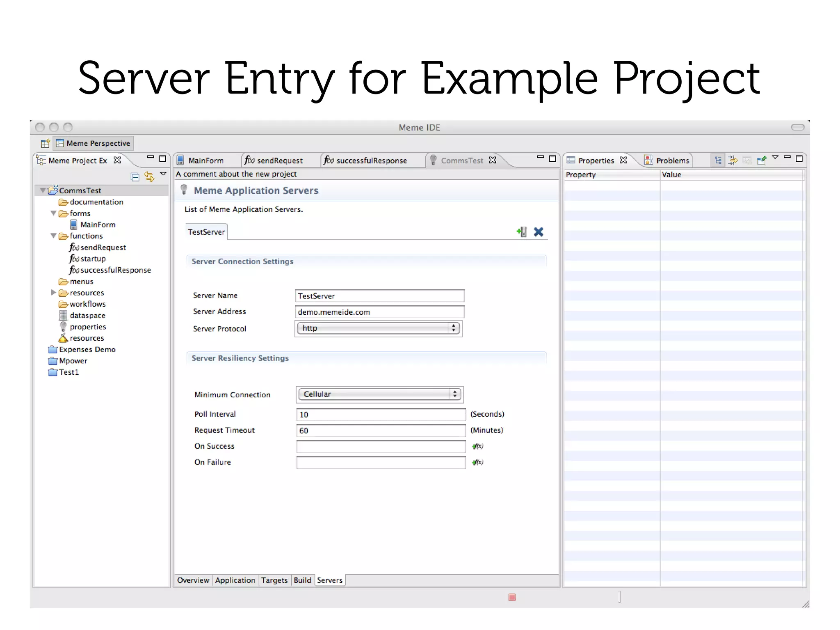
Task: Minimize the Properties view
Action: 787,157
